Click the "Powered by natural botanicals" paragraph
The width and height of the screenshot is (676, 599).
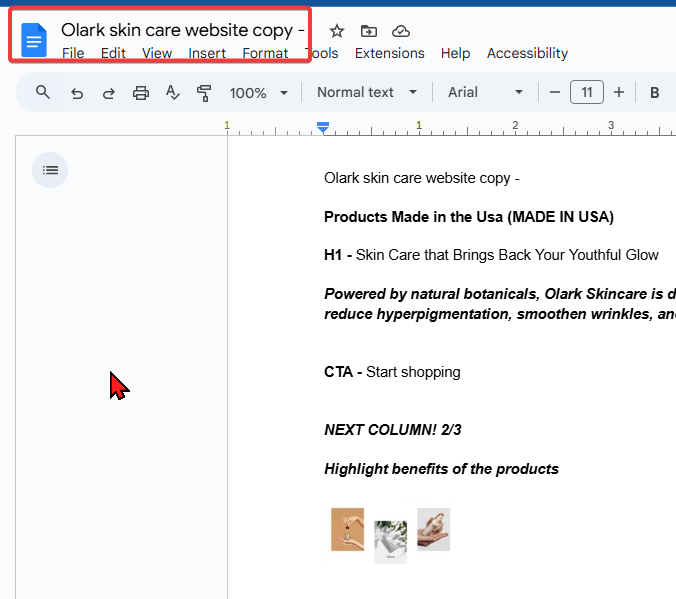click(500, 304)
